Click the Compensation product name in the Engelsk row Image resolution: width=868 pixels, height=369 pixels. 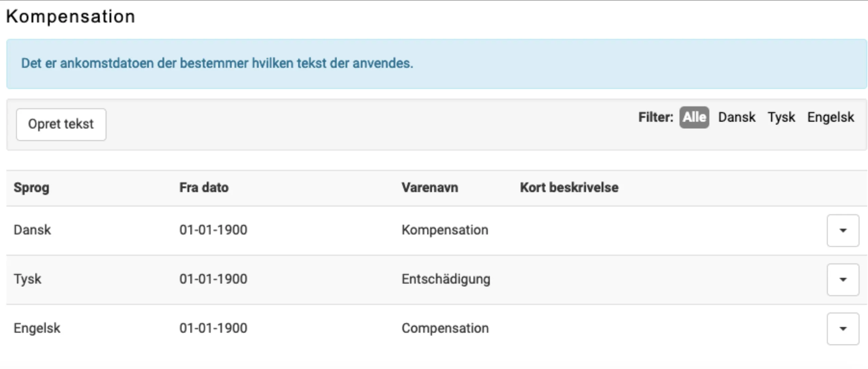[x=445, y=328]
